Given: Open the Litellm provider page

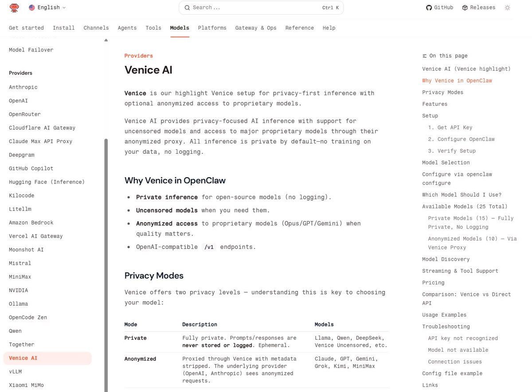Looking at the screenshot, I should pos(20,209).
